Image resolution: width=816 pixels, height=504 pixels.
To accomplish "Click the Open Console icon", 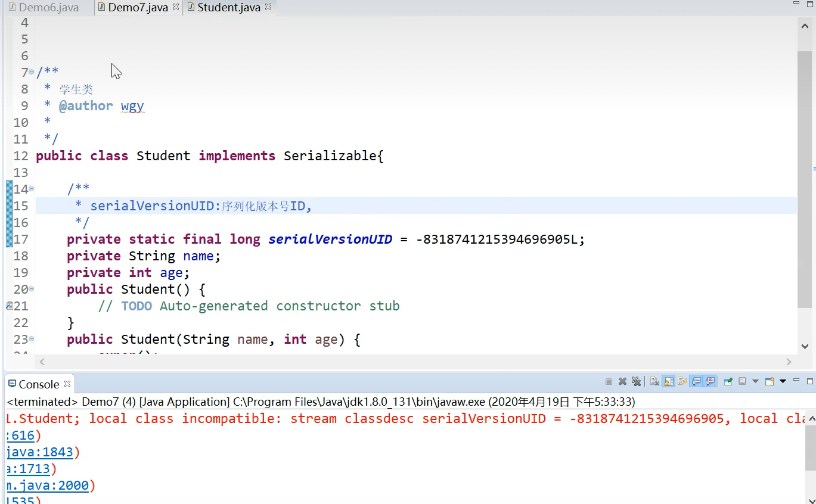I will 770,381.
